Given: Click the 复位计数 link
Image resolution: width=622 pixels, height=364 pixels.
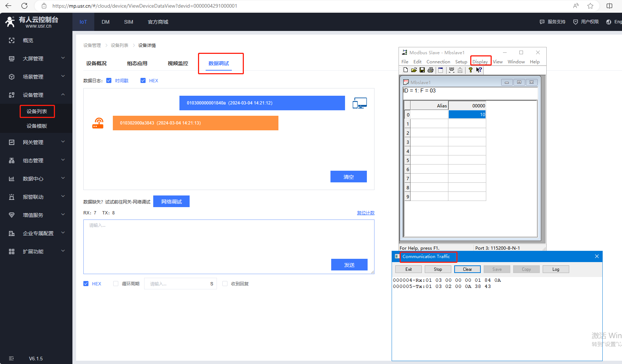Looking at the screenshot, I should [366, 213].
